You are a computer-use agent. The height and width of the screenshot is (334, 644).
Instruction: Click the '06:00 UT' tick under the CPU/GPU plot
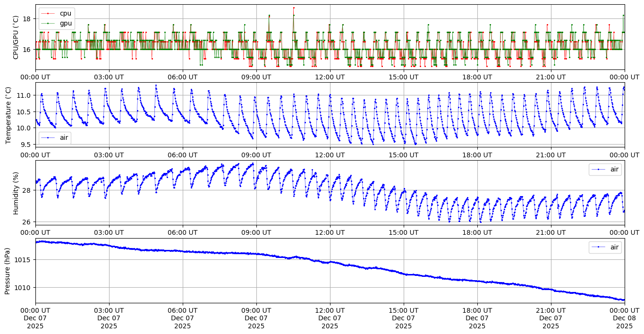pyautogui.click(x=183, y=77)
